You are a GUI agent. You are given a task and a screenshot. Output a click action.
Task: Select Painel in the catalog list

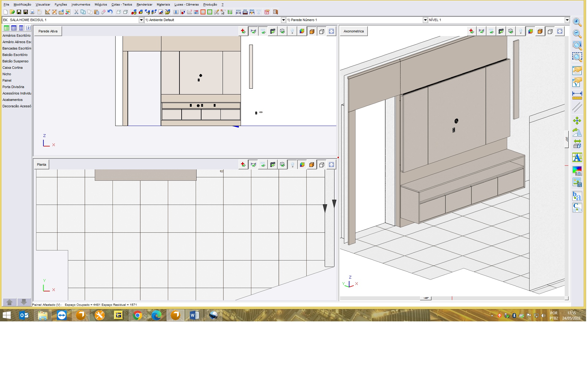(7, 80)
